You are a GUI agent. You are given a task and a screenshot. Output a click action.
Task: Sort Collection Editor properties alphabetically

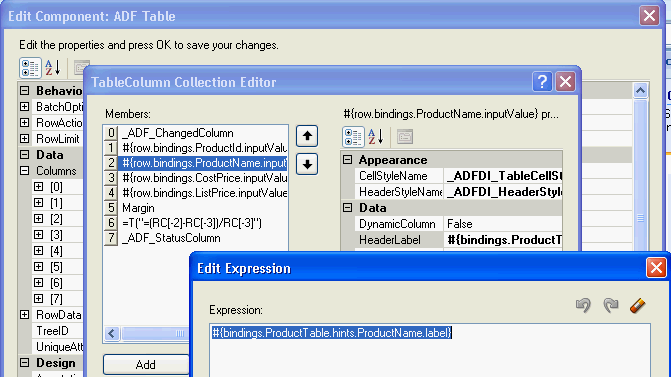(x=376, y=137)
